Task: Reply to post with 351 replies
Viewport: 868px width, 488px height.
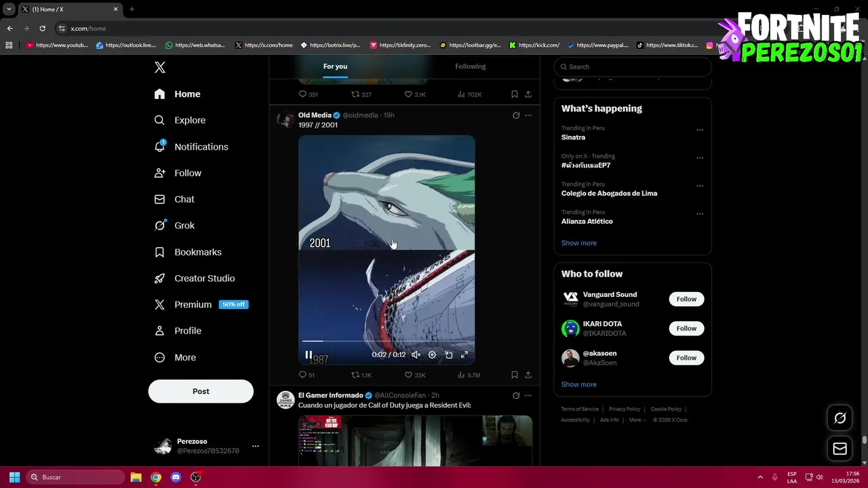Action: [308, 94]
